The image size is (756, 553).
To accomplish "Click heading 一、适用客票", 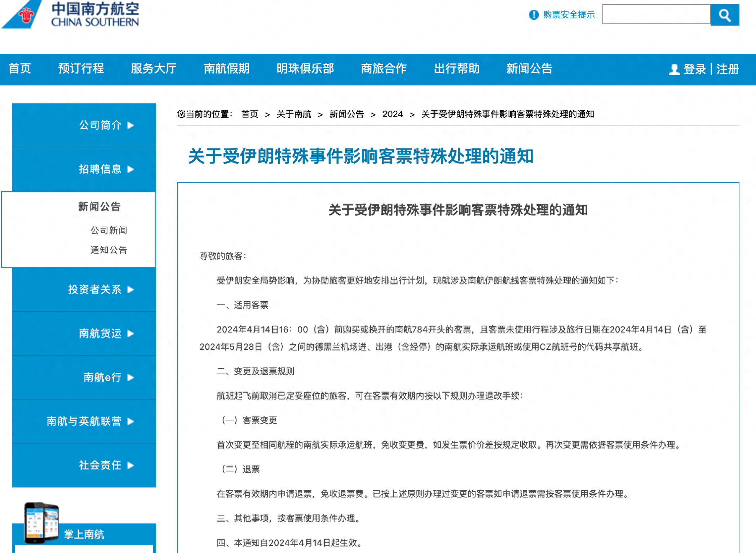I will point(243,305).
